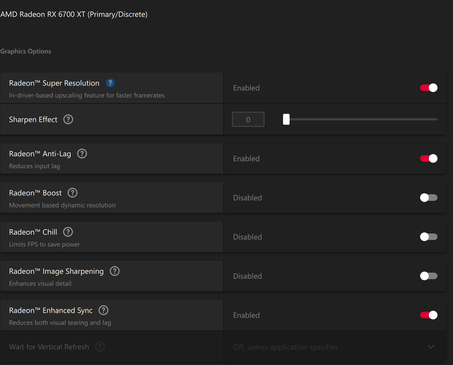This screenshot has width=453, height=365.
Task: Open the Radeon Image Sharpening help icon
Action: (x=115, y=271)
